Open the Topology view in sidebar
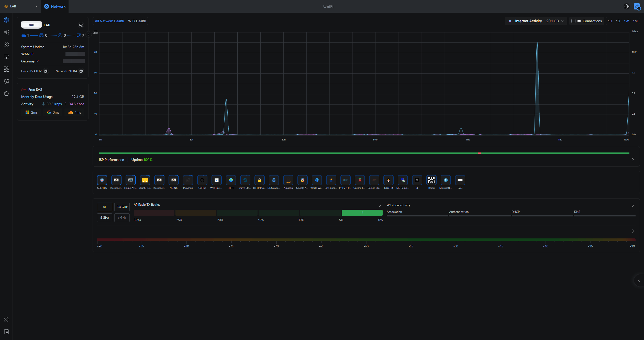The image size is (644, 340). pyautogui.click(x=6, y=32)
